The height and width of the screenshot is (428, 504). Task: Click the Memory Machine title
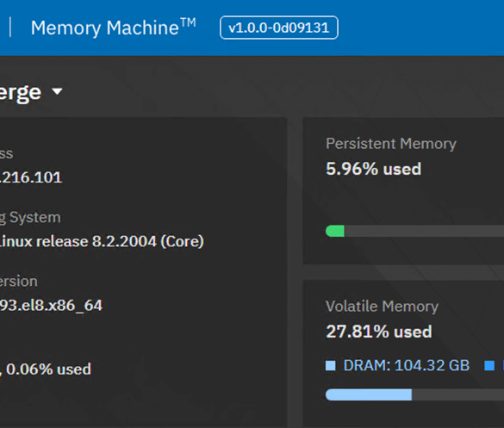pyautogui.click(x=113, y=28)
